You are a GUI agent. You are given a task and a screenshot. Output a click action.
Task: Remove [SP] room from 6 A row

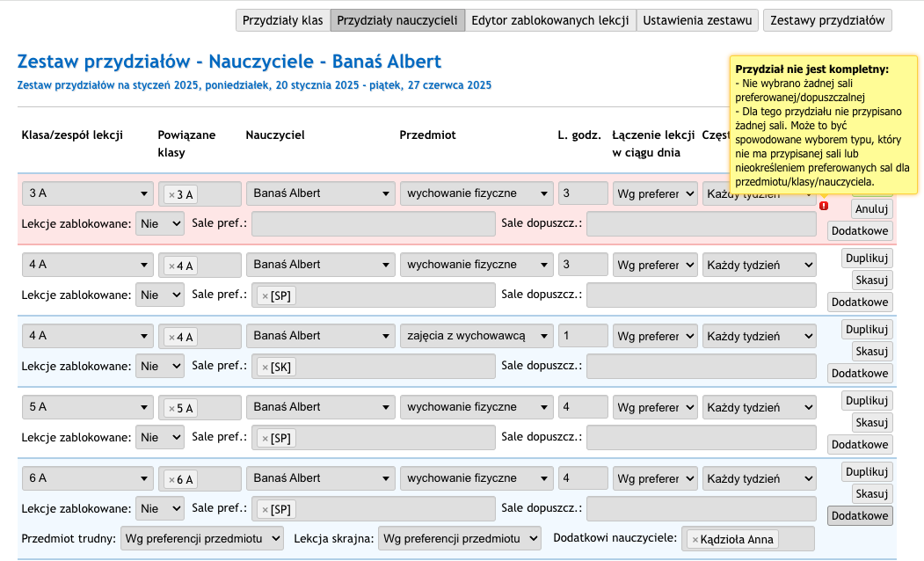pos(266,510)
